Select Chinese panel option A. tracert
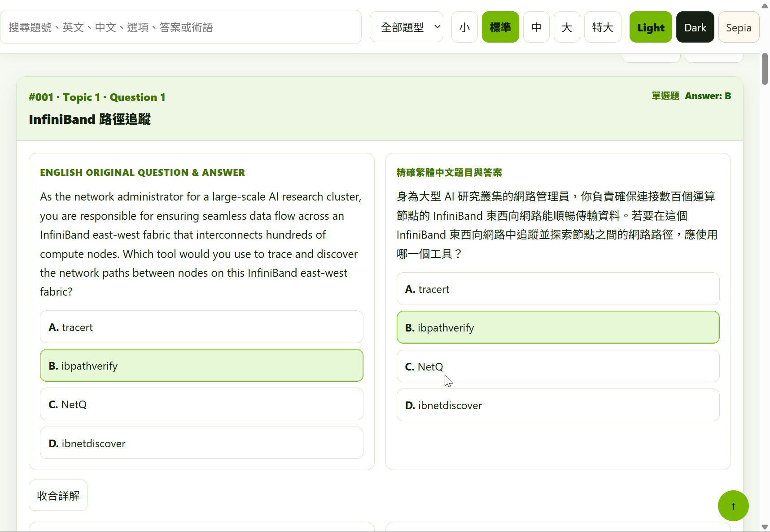Viewport: 770px width, 532px height. coord(558,289)
